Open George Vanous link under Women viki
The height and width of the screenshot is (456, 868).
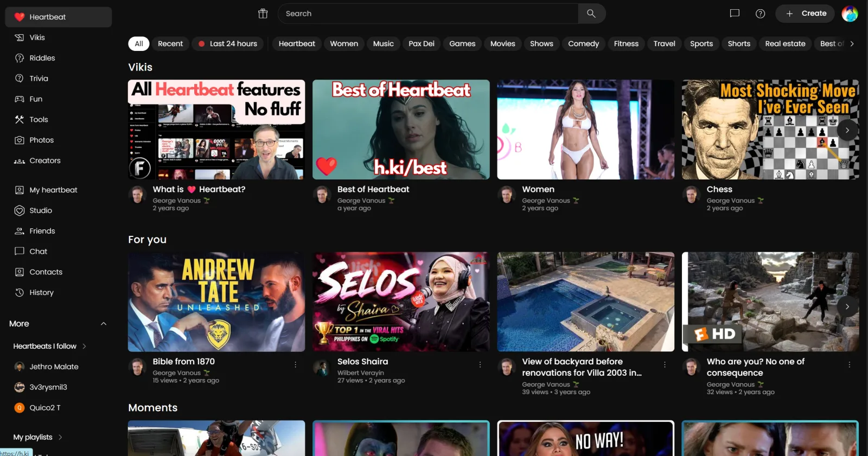(x=546, y=201)
